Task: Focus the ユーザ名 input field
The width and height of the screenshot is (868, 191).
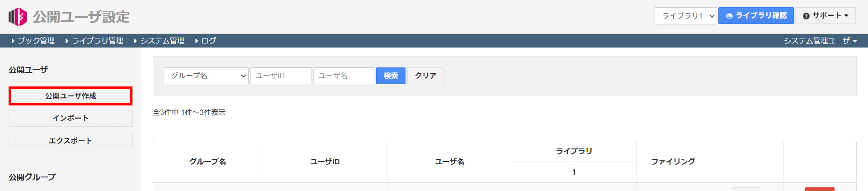Action: [344, 76]
